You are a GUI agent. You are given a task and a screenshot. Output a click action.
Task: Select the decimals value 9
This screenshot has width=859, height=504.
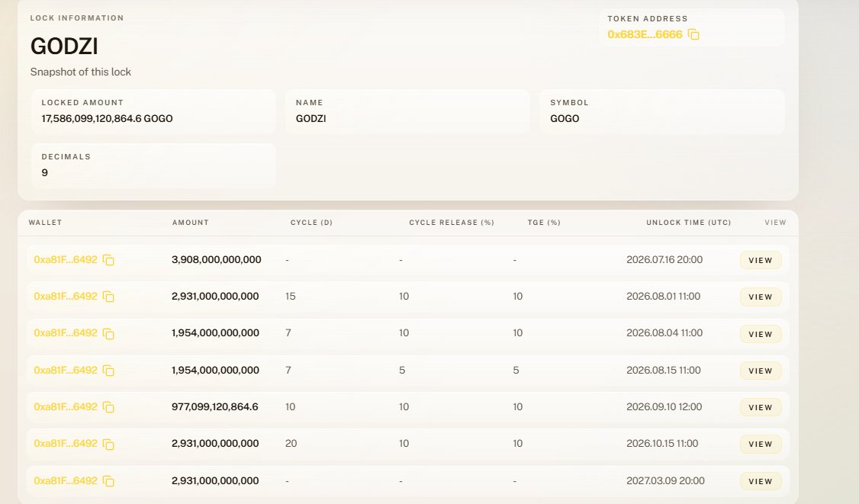44,172
